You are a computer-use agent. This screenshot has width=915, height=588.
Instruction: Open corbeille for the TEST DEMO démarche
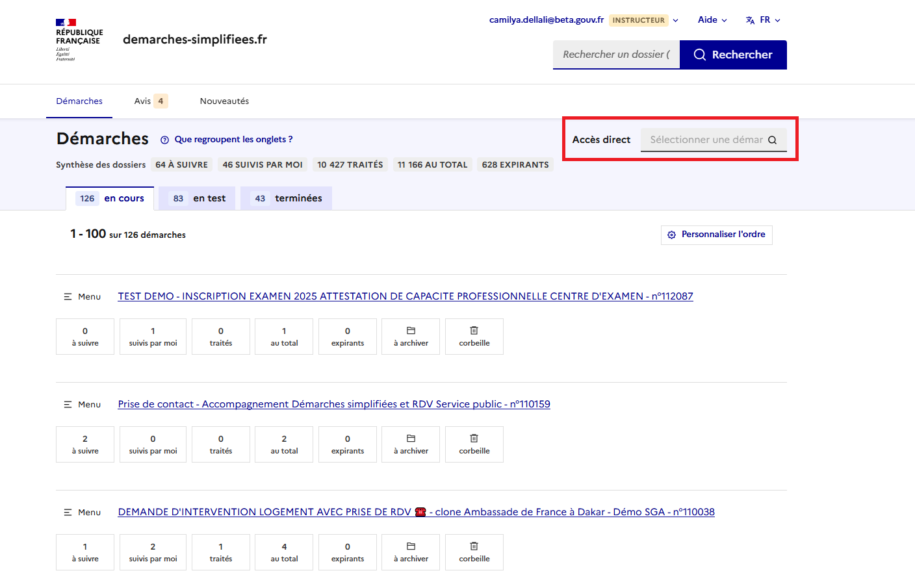pos(474,337)
